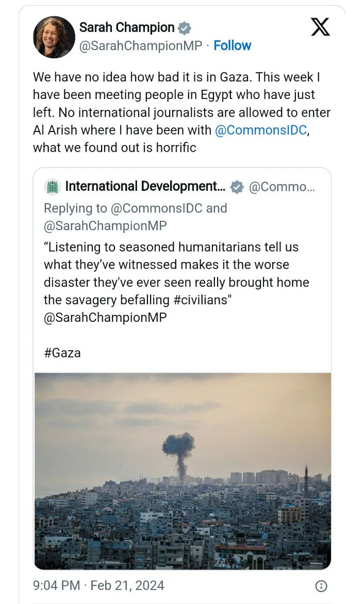Click the #Gaza hashtag

click(x=62, y=353)
